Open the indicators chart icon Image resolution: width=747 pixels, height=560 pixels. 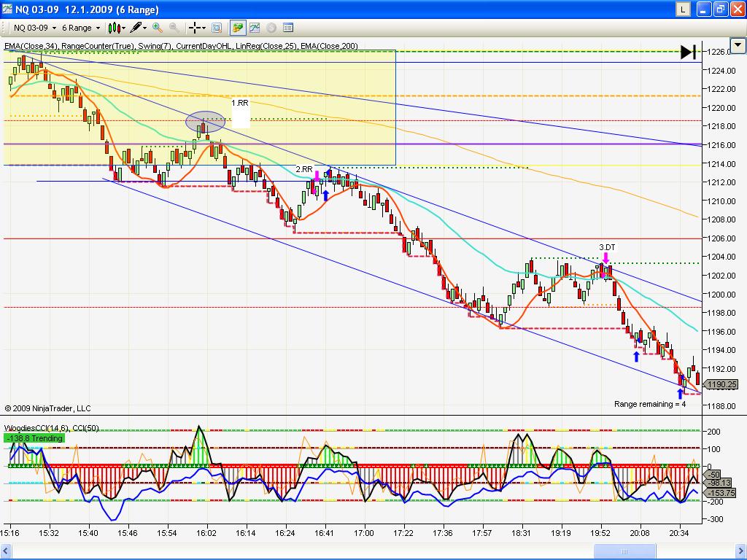click(x=255, y=28)
